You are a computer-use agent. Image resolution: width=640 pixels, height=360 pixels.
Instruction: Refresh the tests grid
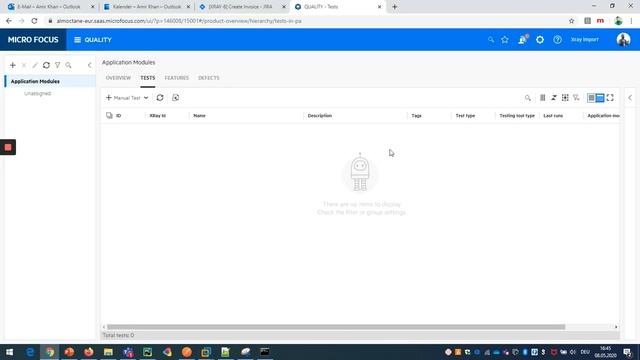tap(160, 98)
